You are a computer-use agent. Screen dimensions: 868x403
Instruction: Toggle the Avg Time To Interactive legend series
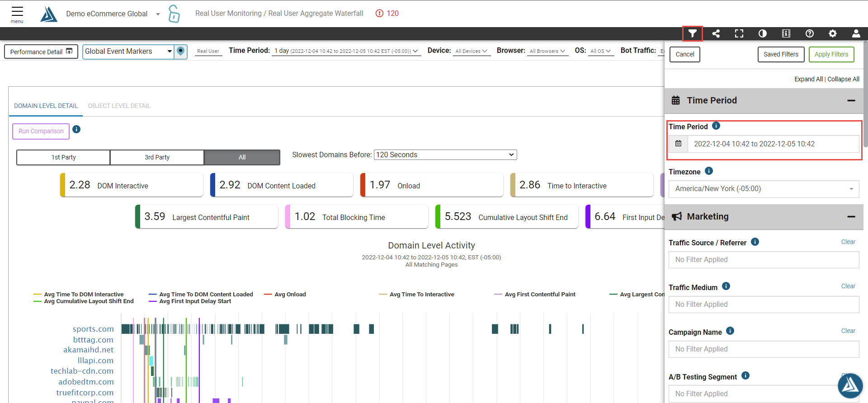(417, 295)
